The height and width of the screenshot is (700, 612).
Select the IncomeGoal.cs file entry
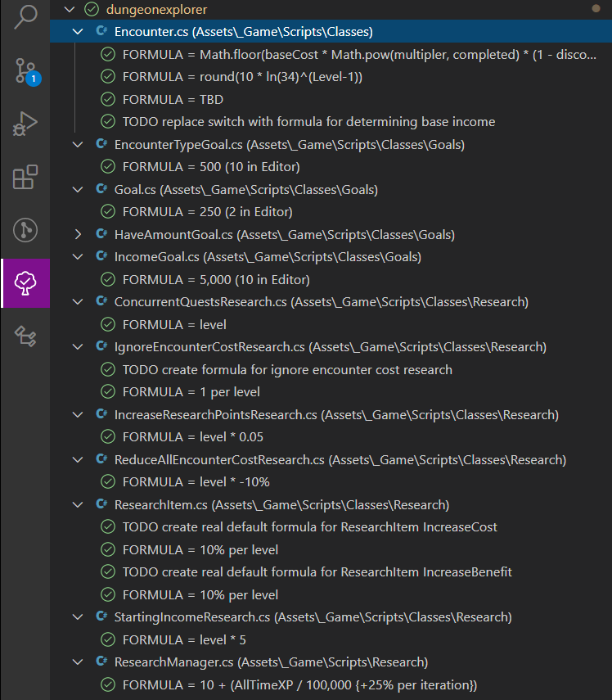point(268,257)
